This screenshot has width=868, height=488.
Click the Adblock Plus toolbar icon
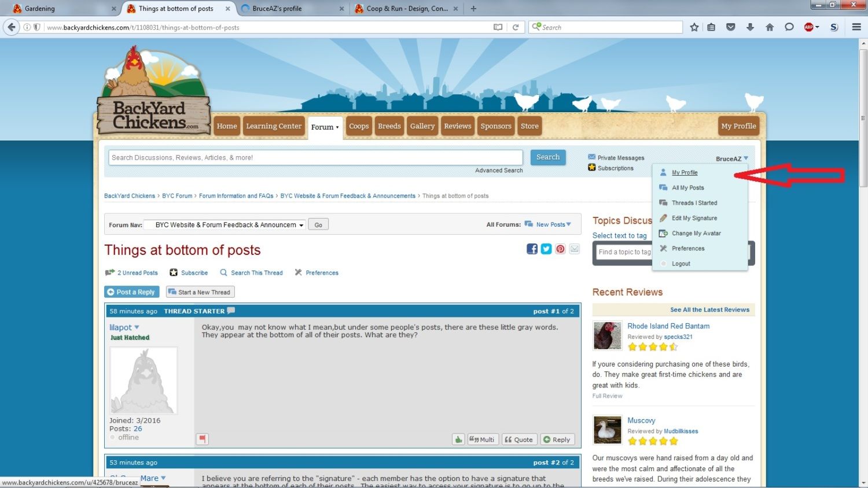coord(810,27)
